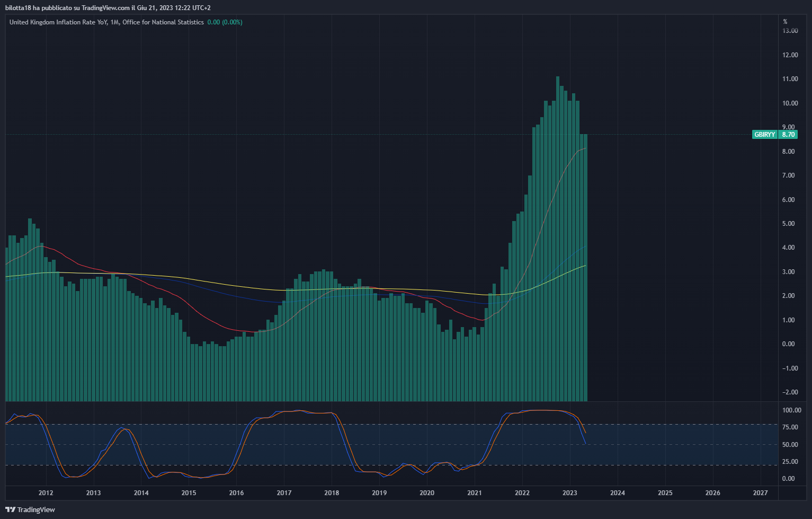Click the 100.00 oscillator axis label
Screen dimensions: 812x519
[x=792, y=410]
